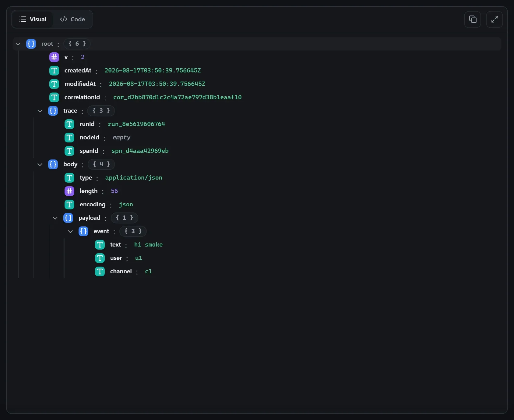Click the event { 3 } count badge
Viewport: 514px width, 420px height.
pos(133,231)
